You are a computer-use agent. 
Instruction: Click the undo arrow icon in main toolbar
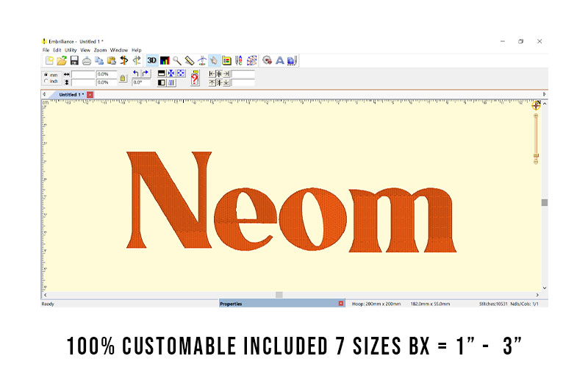coord(124,60)
